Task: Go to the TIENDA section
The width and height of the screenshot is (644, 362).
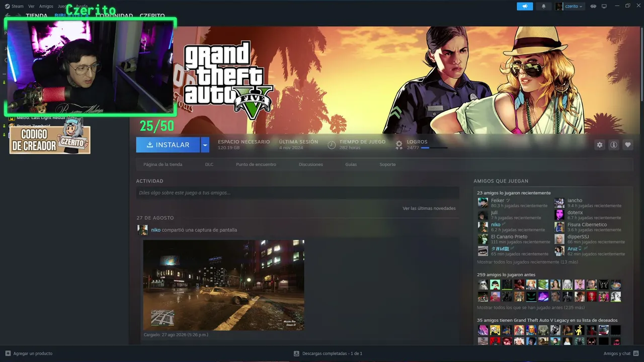Action: point(37,16)
